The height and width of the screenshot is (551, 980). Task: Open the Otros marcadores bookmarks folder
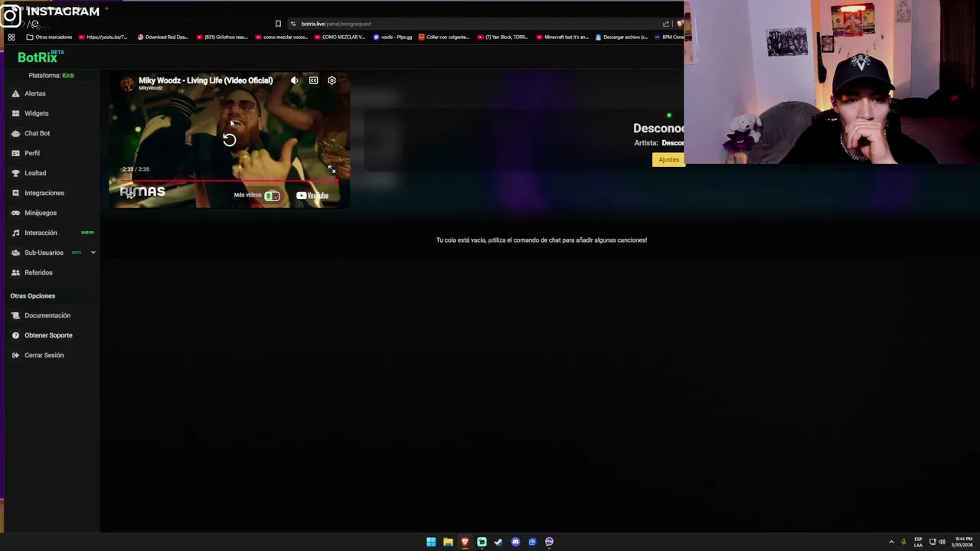50,37
